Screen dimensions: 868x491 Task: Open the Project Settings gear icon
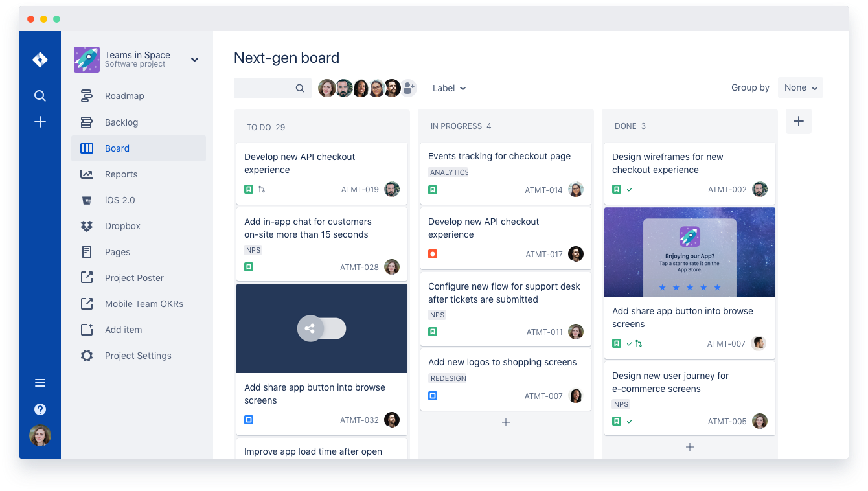click(87, 355)
